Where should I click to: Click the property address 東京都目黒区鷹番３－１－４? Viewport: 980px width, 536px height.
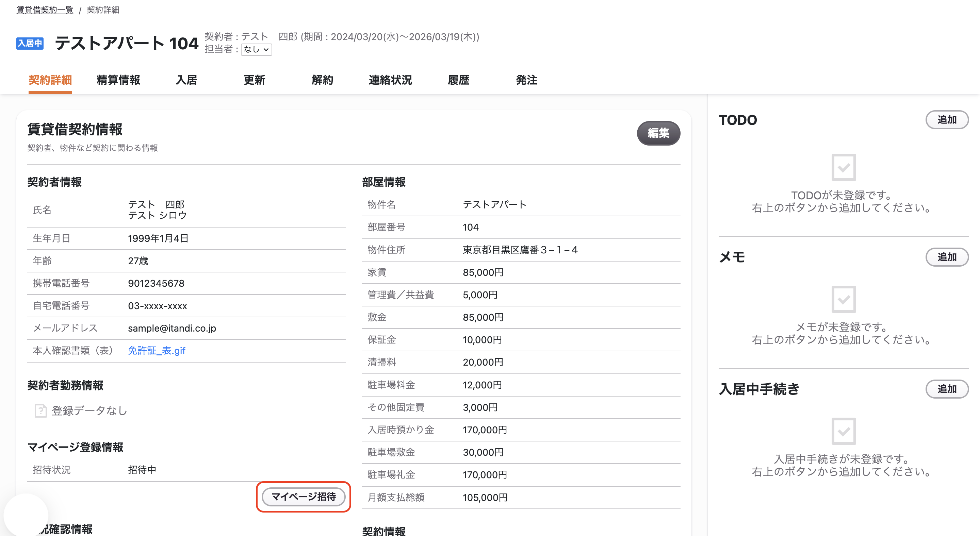[520, 250]
